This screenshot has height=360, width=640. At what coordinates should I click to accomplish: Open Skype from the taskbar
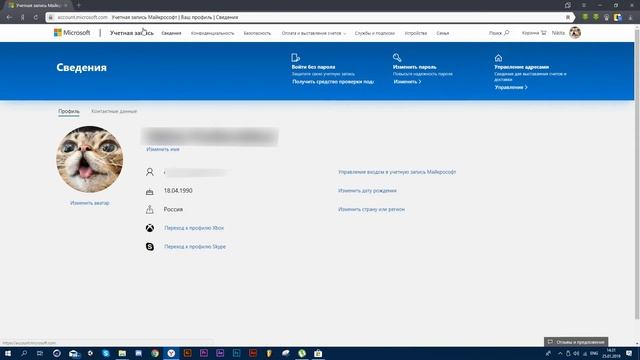coord(106,353)
